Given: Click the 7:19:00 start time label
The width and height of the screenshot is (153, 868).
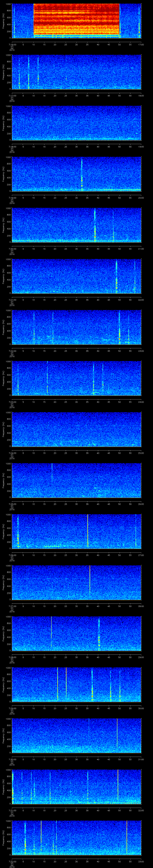Looking at the screenshot, I should click(x=12, y=198).
